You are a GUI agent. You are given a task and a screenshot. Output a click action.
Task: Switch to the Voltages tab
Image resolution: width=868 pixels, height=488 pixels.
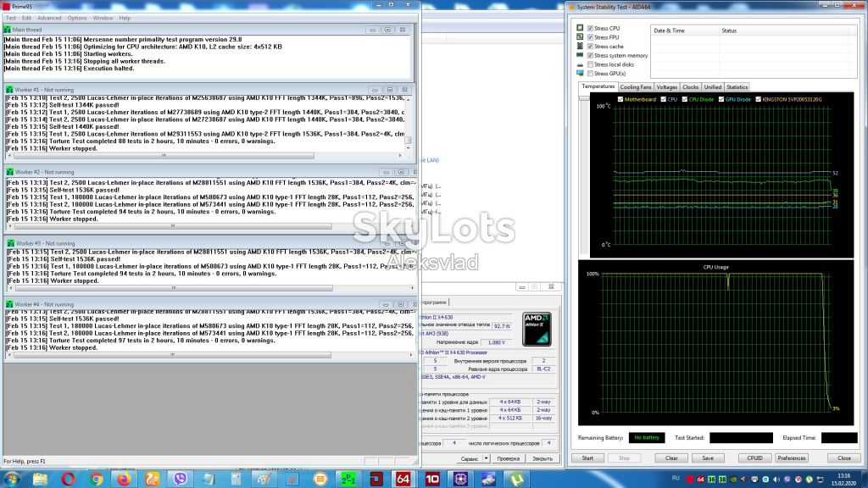coord(666,87)
